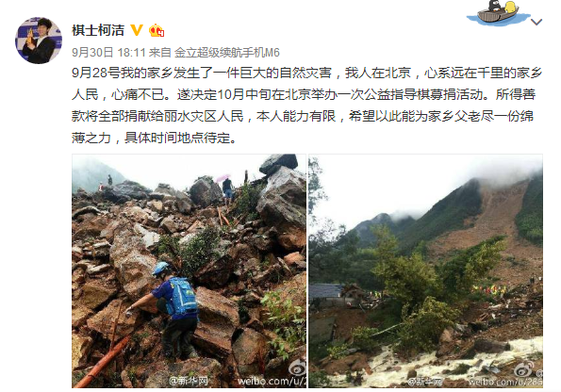561x392 pixels.
Task: Open the 棋士柯洁 profile avatar
Action: point(39,41)
